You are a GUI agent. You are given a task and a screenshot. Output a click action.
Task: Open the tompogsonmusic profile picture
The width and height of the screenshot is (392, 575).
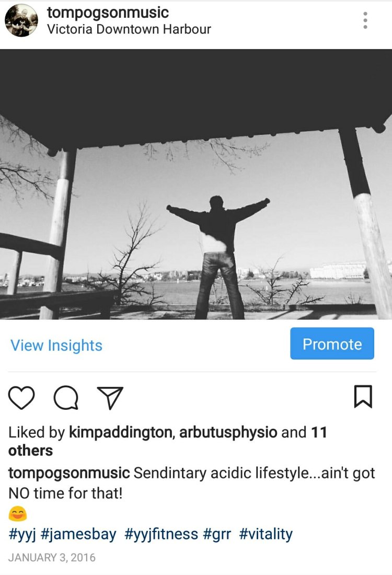21,20
